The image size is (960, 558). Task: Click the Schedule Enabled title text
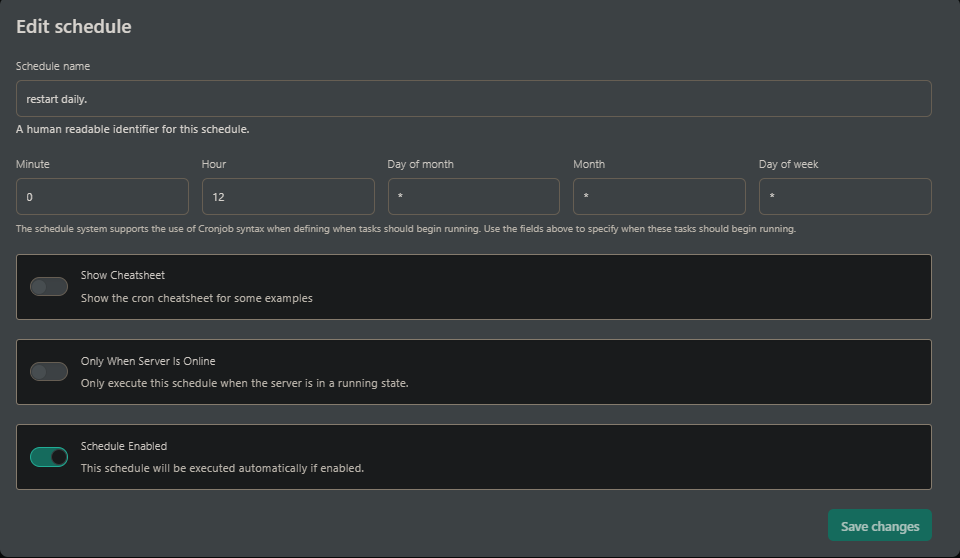pyautogui.click(x=124, y=446)
